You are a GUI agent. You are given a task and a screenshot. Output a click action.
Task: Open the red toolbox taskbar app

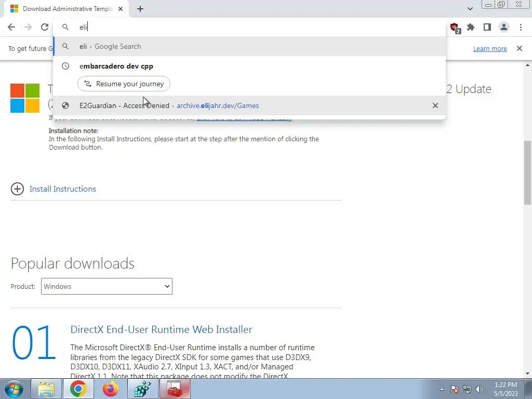pyautogui.click(x=175, y=389)
